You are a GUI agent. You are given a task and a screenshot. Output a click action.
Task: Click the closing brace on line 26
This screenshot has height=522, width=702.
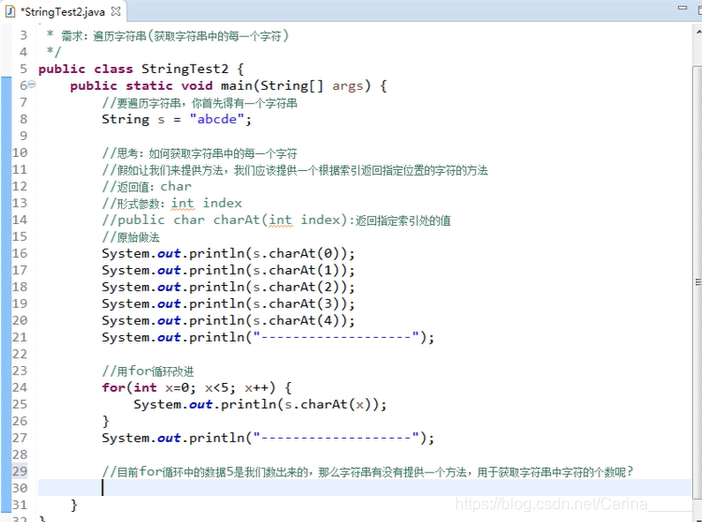tap(106, 421)
